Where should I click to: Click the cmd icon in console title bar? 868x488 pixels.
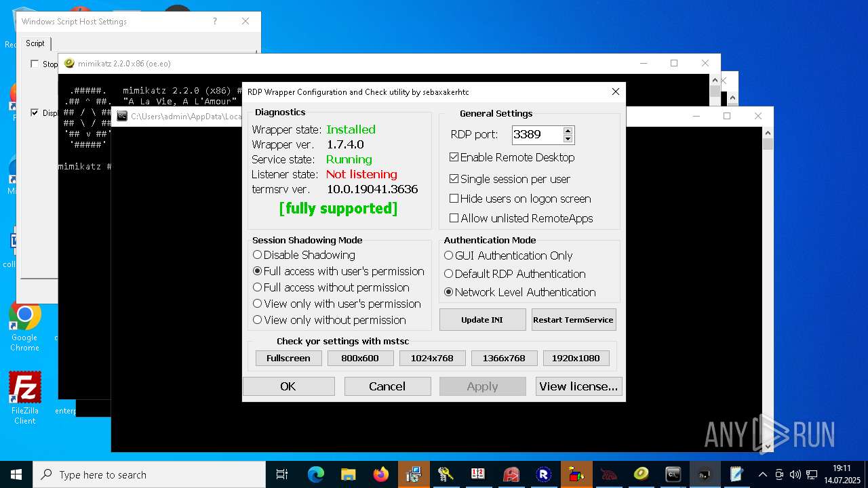pyautogui.click(x=122, y=116)
